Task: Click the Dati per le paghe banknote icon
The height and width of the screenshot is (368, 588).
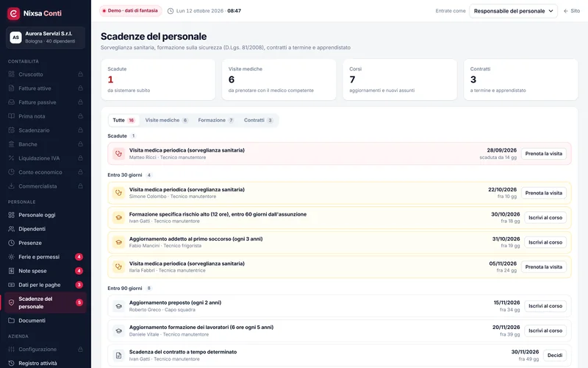Action: tap(11, 285)
